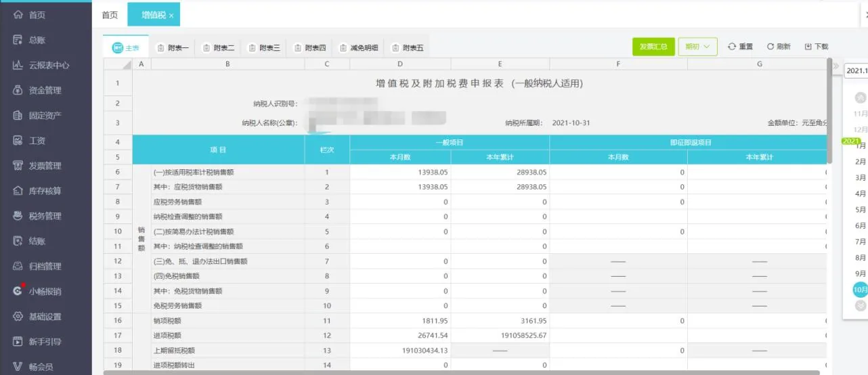Click the 应税劳务销售额 row label
Image resolution: width=868 pixels, height=375 pixels.
coord(177,202)
